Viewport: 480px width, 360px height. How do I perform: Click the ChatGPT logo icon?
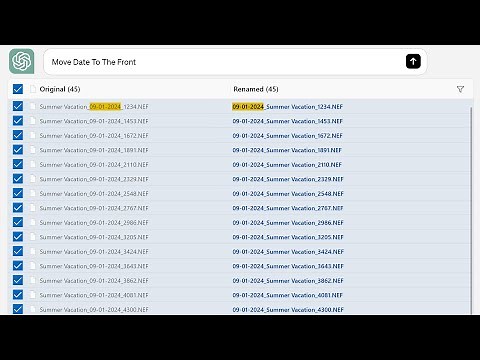pos(22,61)
